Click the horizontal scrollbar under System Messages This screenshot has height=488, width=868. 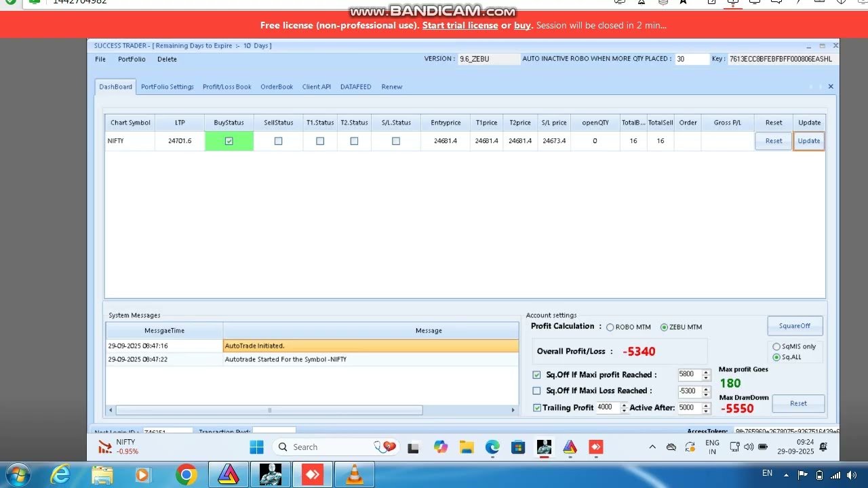click(269, 410)
